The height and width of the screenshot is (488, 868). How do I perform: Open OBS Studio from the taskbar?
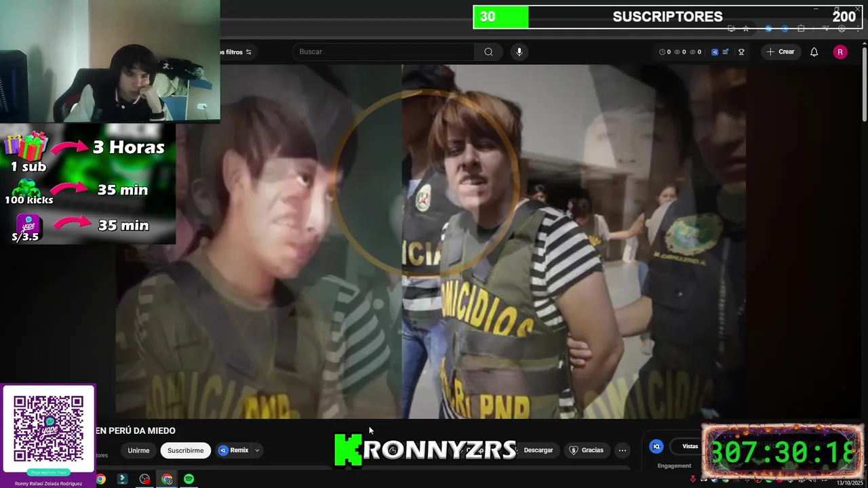(x=144, y=479)
